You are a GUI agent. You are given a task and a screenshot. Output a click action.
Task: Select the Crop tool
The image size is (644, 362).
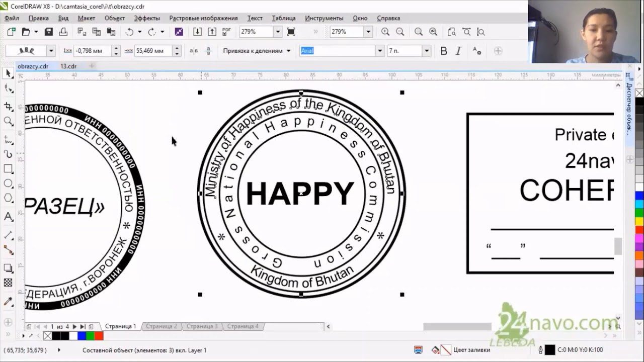(8, 106)
